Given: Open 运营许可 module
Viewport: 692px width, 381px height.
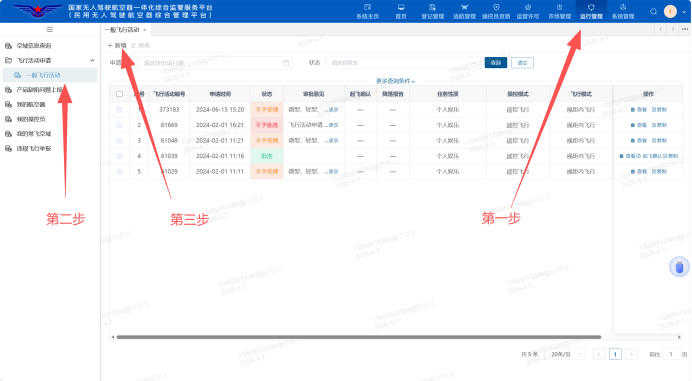Looking at the screenshot, I should [x=528, y=12].
